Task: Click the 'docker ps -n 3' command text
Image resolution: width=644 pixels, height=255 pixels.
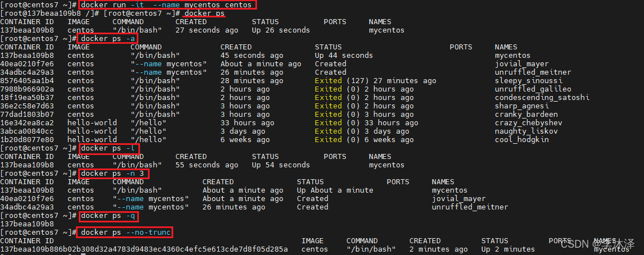Action: pyautogui.click(x=112, y=174)
